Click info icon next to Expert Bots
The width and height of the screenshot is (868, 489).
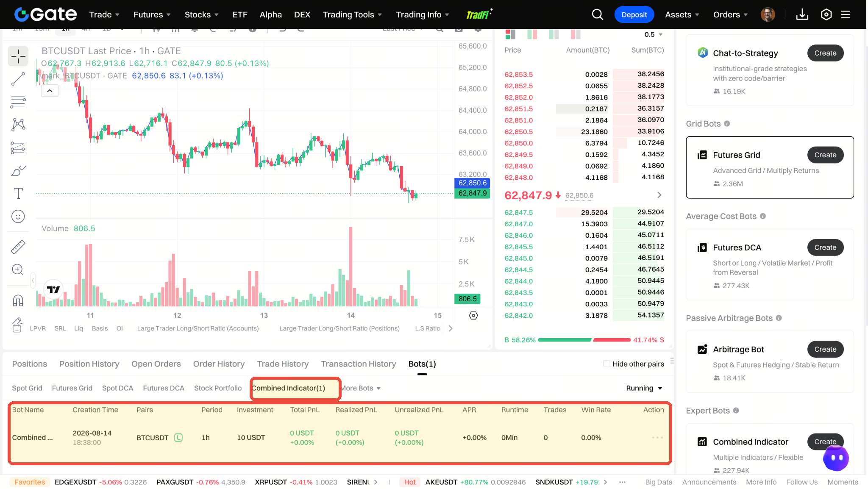tap(736, 411)
